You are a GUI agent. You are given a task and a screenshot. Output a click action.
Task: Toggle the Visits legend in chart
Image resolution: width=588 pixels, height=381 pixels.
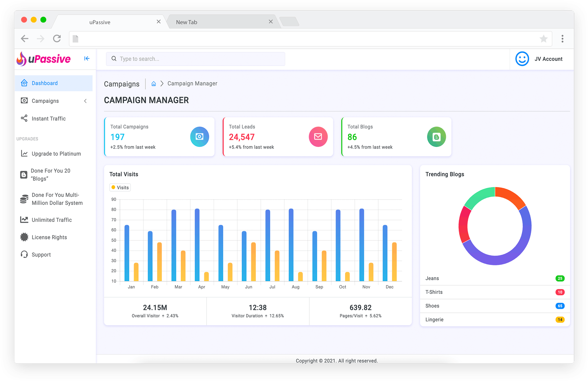click(120, 187)
